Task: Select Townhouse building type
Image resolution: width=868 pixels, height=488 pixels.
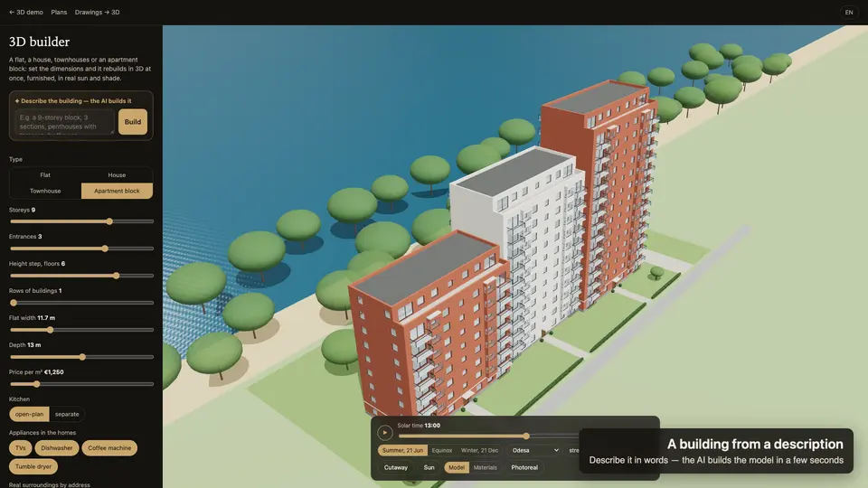Action: click(x=45, y=191)
